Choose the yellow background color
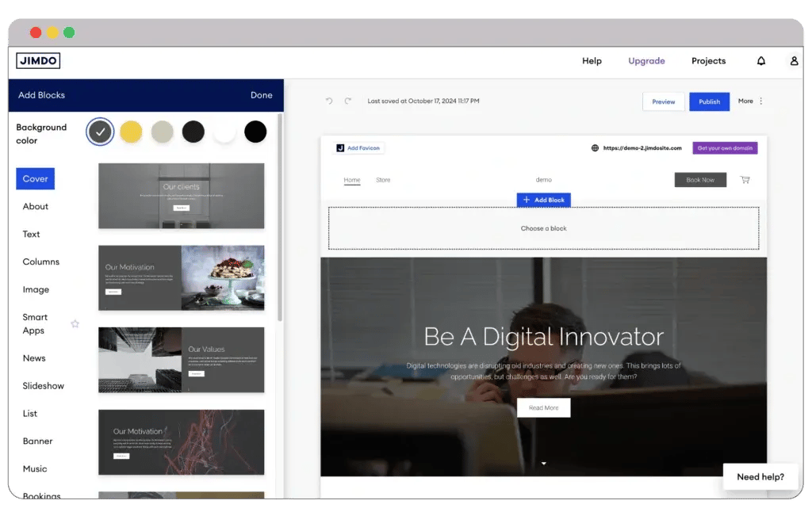The image size is (812, 512). point(131,132)
